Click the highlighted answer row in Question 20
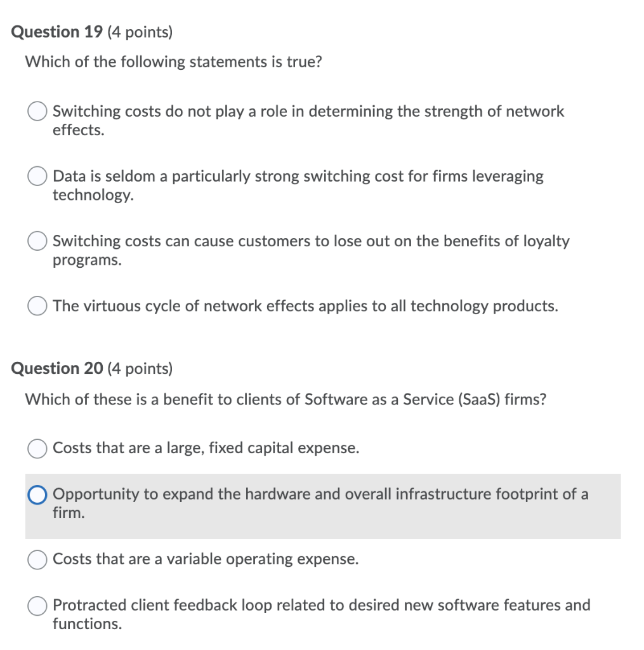Image resolution: width=644 pixels, height=650 pixels. click(x=317, y=503)
